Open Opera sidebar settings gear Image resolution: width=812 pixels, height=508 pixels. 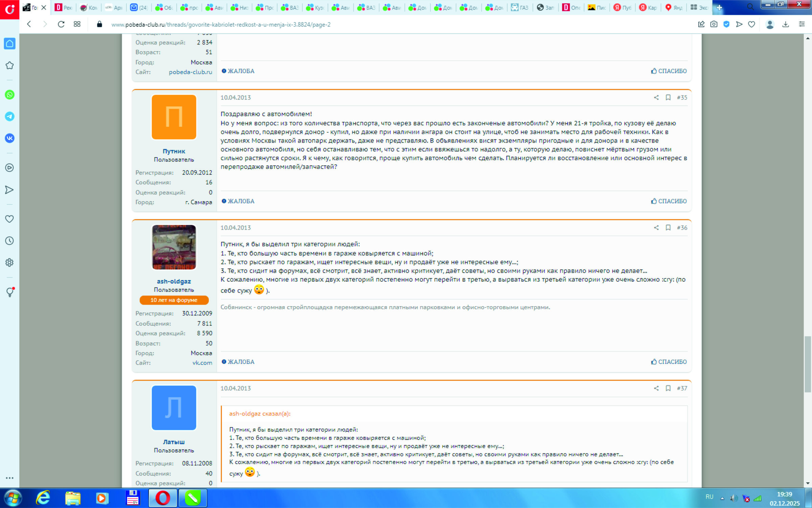[x=9, y=262]
